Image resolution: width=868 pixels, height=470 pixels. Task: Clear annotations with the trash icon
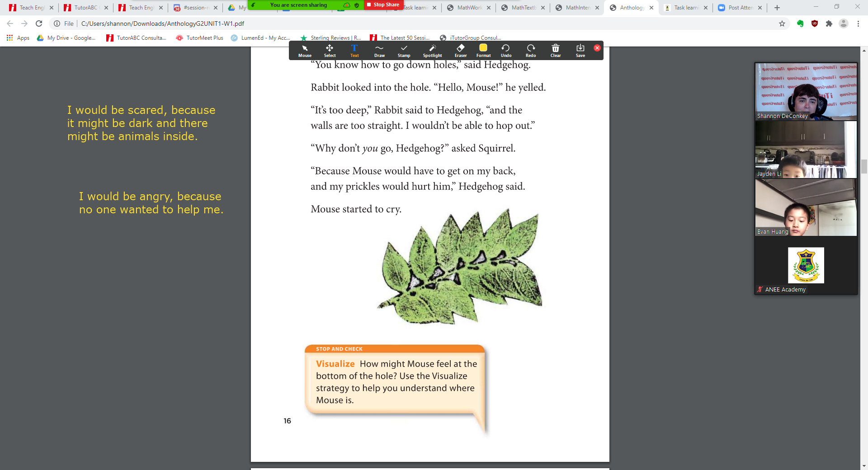pos(556,51)
